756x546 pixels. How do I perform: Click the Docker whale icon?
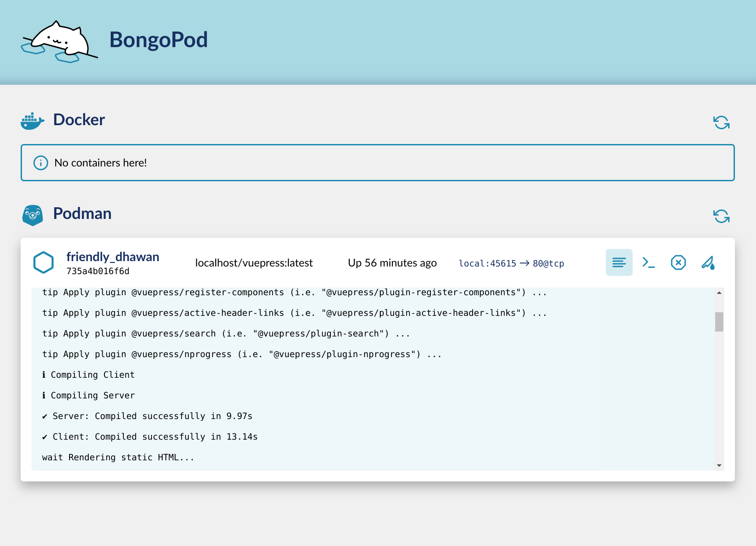coord(32,121)
